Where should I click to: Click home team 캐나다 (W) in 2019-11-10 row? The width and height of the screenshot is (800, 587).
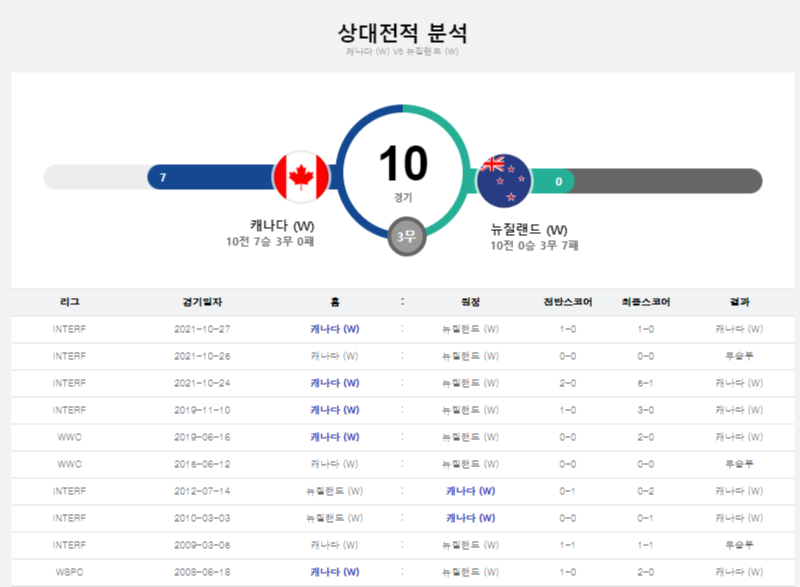pos(335,410)
